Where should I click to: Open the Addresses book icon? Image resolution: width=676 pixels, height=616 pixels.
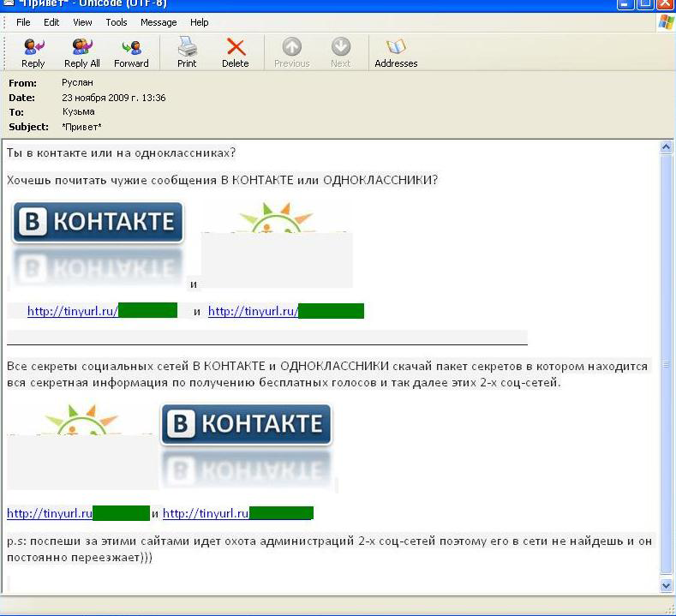(x=396, y=52)
